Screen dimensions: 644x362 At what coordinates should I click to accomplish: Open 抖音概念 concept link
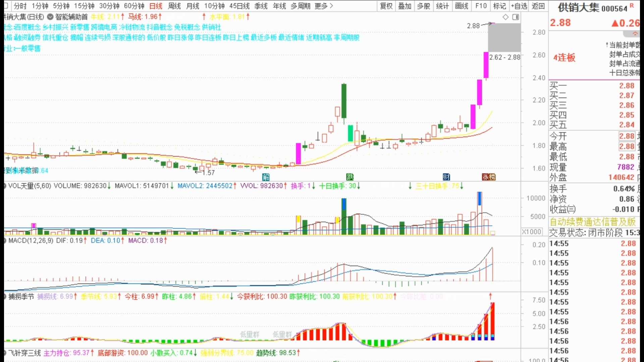(159, 27)
